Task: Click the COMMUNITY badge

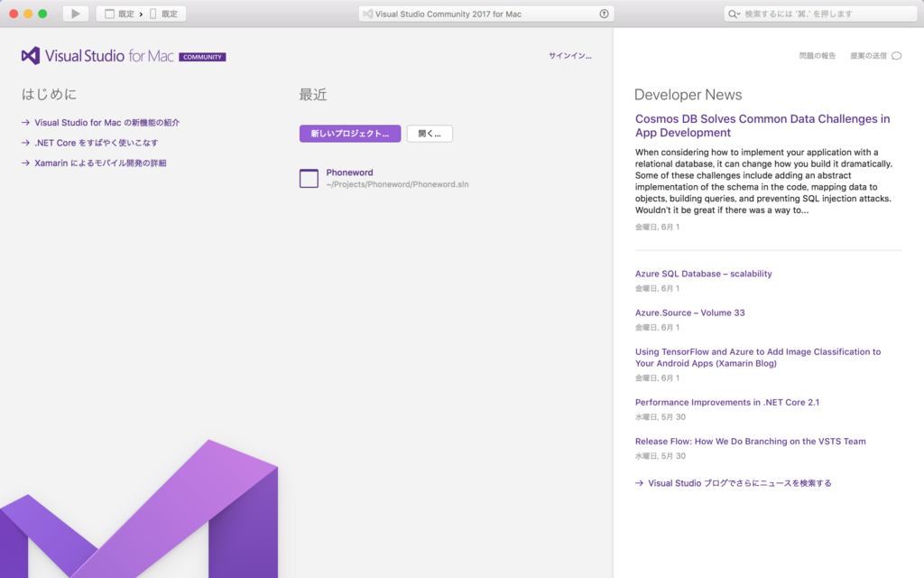Action: click(202, 57)
